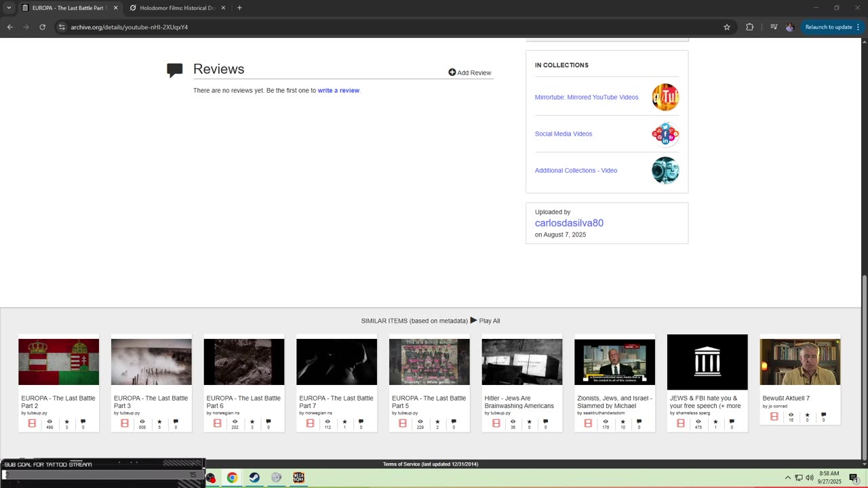View site information beside the URL

pyautogui.click(x=61, y=27)
